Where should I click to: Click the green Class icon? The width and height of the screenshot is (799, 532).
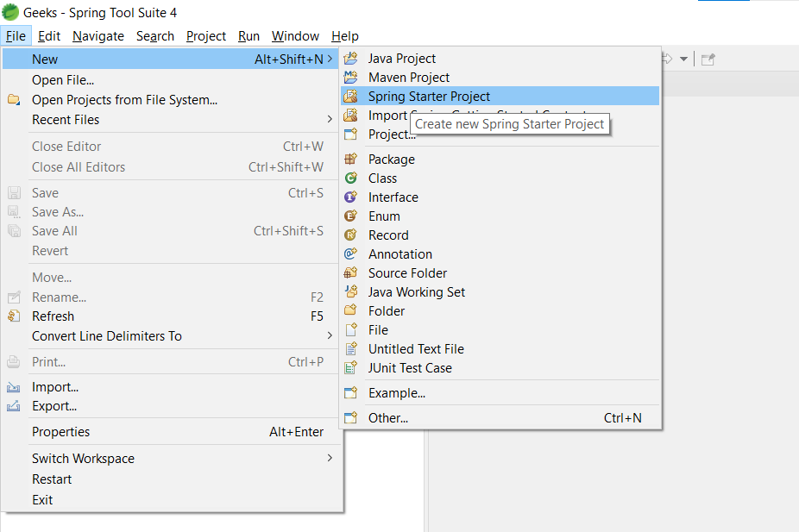(x=350, y=178)
